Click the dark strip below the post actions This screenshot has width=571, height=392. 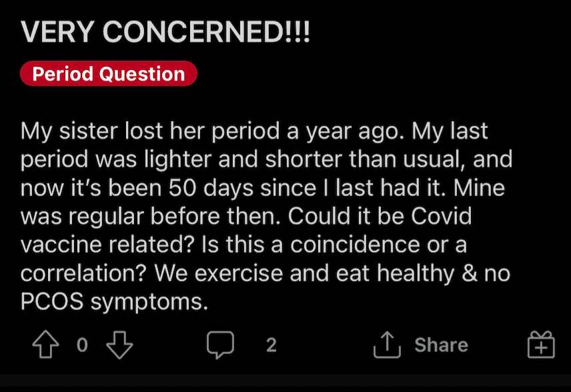pos(285,383)
